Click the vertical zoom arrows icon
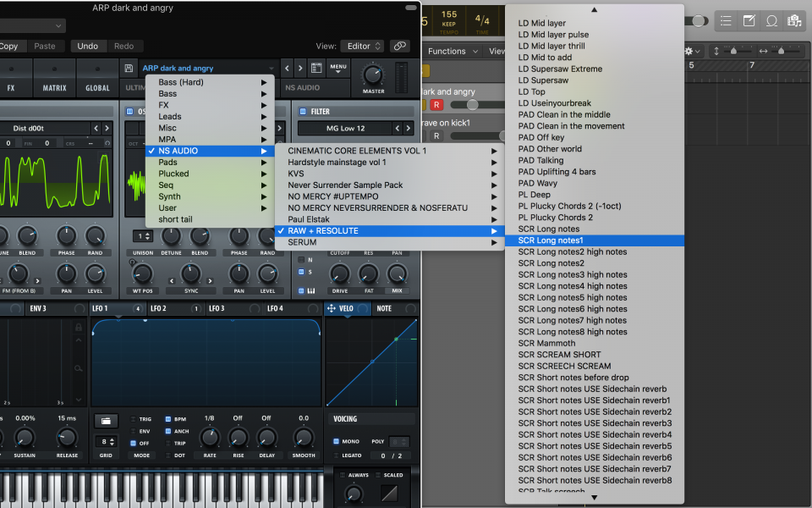 point(716,51)
